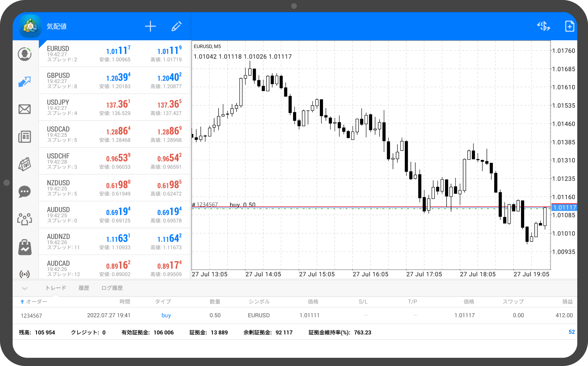Screen dimensions: 588x366
Task: Switch to the 履歴 tab
Action: [x=84, y=288]
